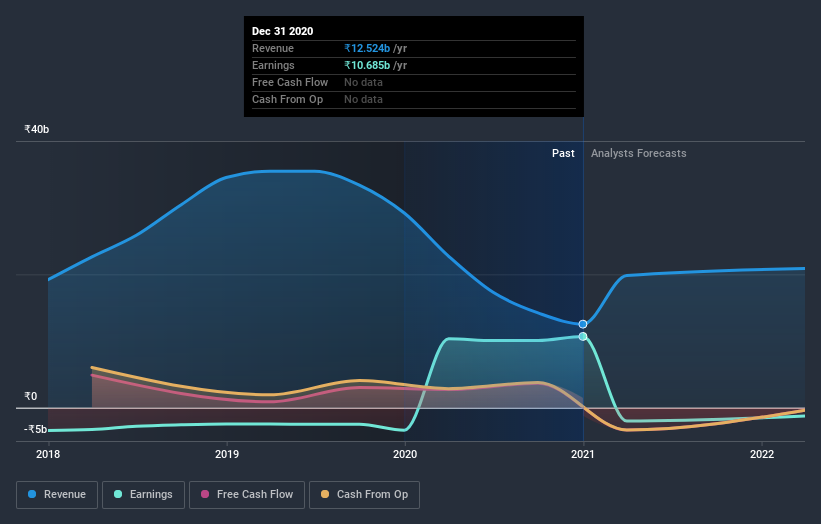Click the -₹5b y-axis label
The image size is (821, 524).
click(35, 429)
